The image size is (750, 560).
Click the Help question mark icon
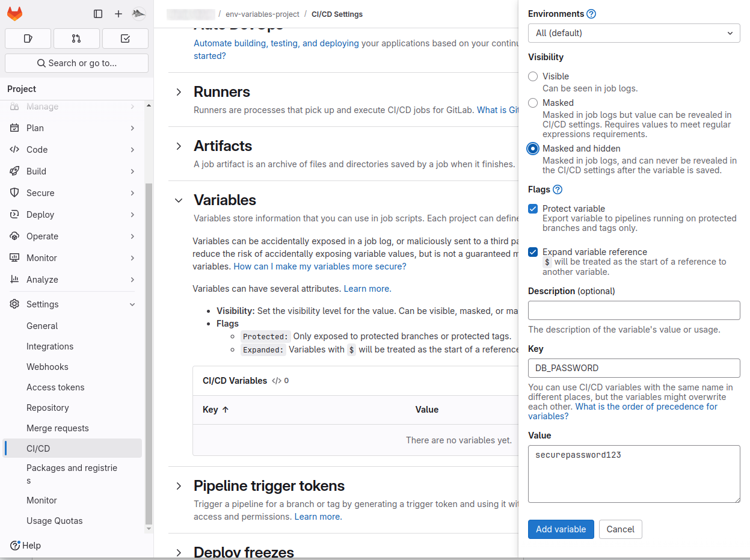click(15, 546)
